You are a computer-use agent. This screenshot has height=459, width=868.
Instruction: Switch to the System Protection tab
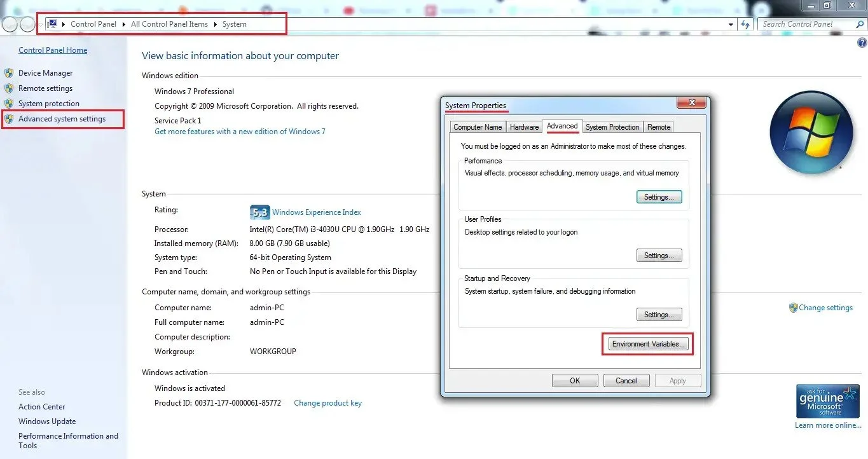click(612, 127)
